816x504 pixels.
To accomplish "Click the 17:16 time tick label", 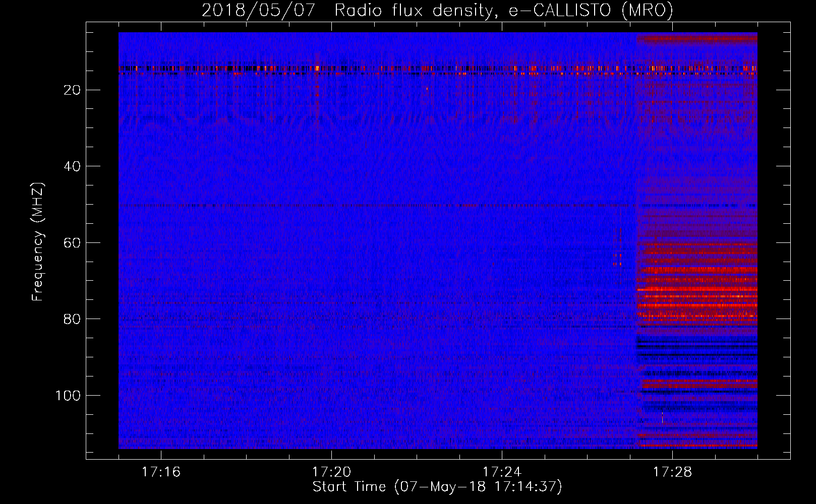I will click(161, 472).
